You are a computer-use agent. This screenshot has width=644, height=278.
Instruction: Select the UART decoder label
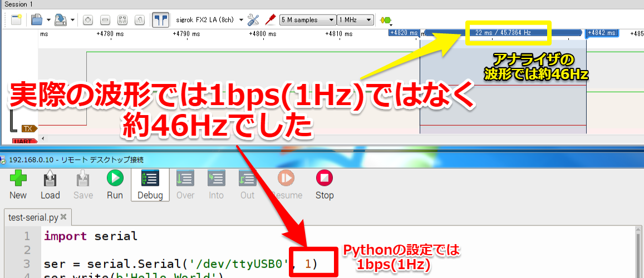click(24, 141)
